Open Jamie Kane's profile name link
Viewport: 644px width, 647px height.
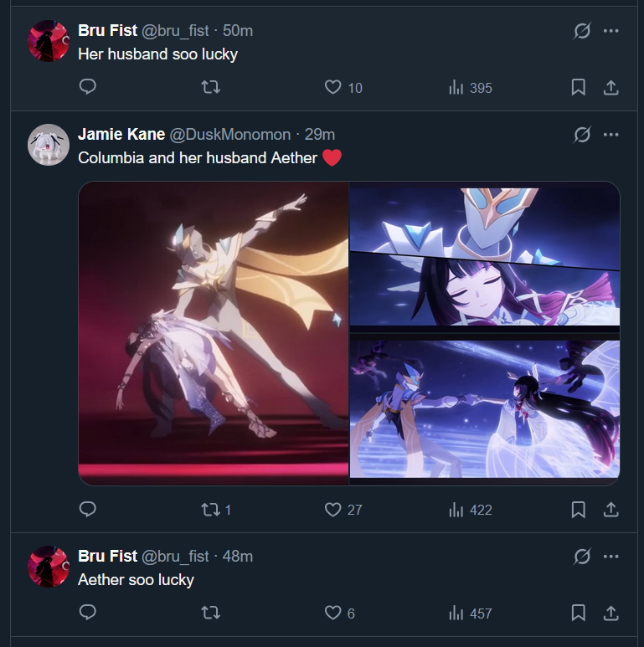coord(121,134)
